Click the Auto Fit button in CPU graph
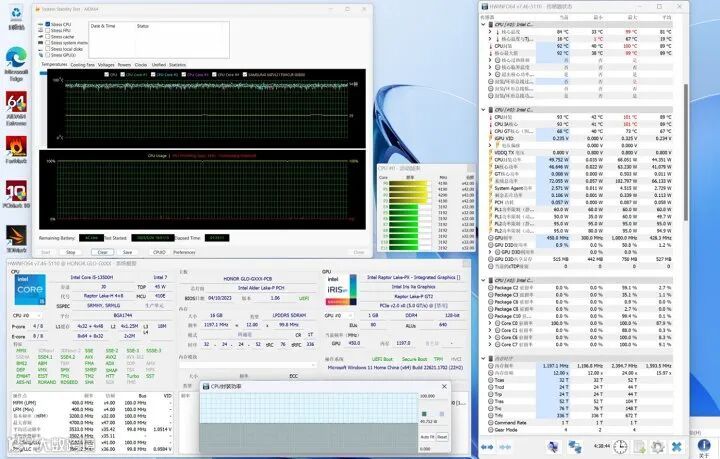 click(x=426, y=437)
